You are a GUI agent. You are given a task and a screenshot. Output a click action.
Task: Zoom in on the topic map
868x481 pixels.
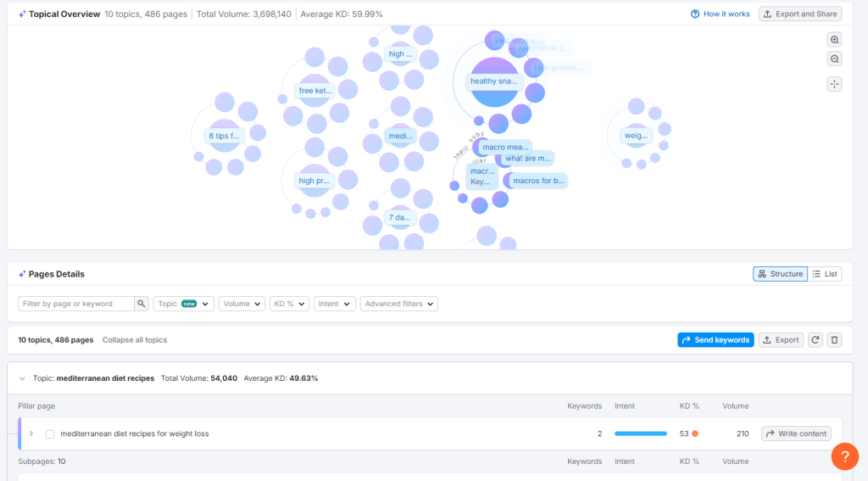pos(835,40)
